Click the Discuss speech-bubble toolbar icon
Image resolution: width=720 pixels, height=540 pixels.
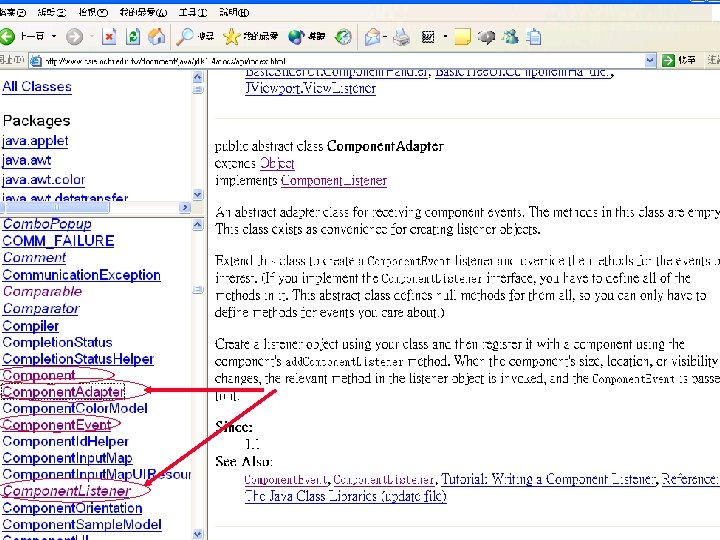tap(486, 36)
